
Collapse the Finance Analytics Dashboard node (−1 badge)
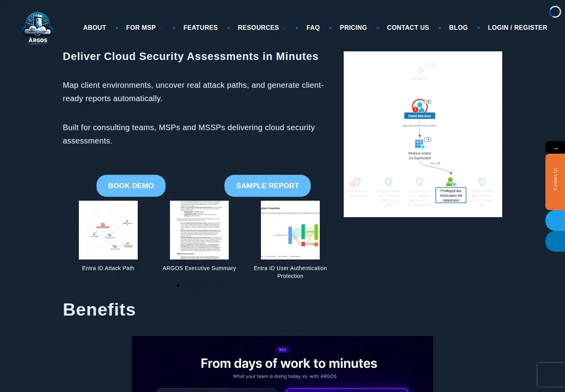[x=428, y=140]
